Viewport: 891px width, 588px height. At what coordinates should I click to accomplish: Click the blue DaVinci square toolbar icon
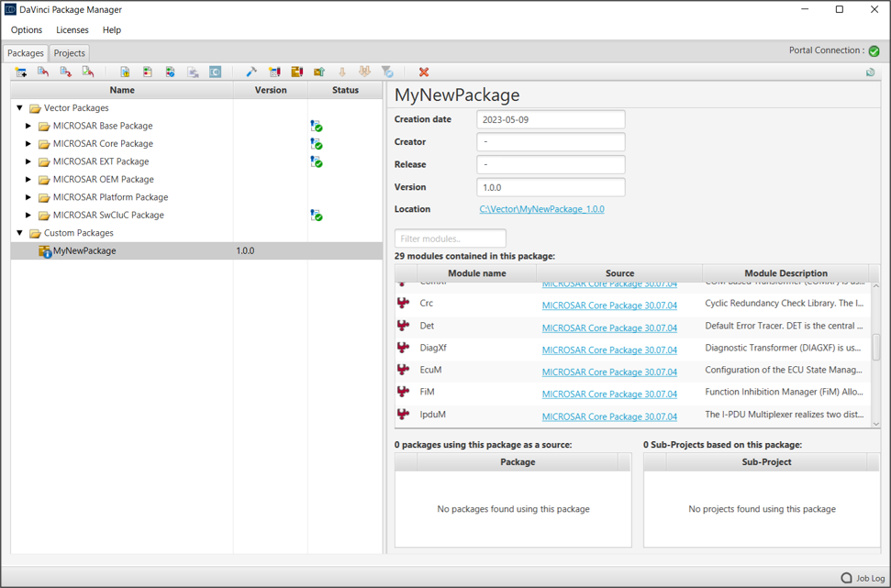(x=216, y=72)
